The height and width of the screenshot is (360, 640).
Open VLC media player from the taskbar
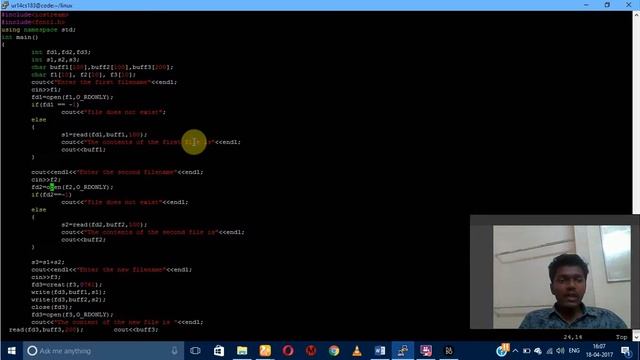[357, 351]
